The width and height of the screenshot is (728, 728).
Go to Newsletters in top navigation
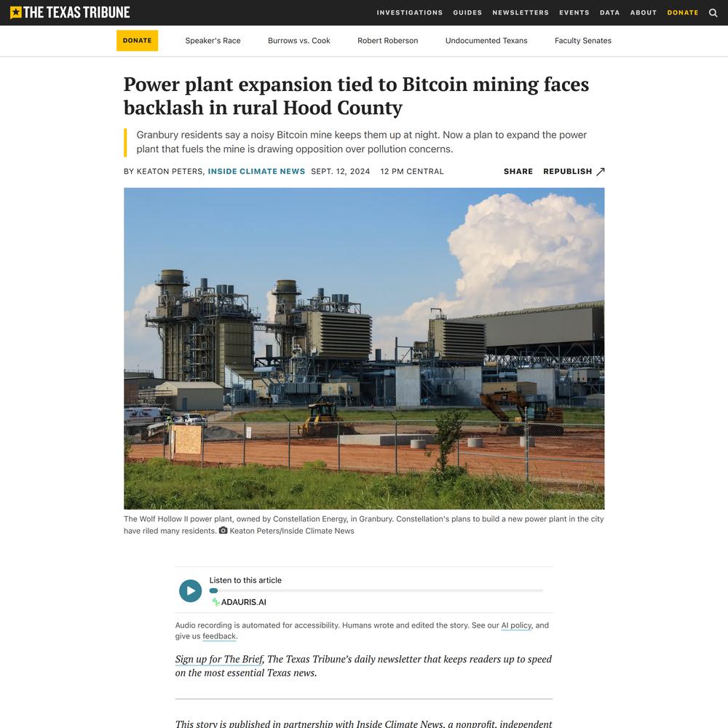521,12
